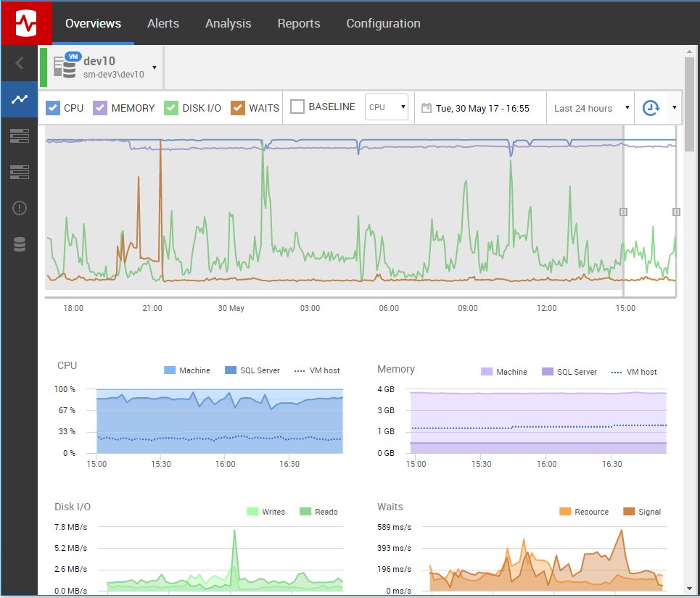
Task: Open the Last 24 hours dropdown
Action: coord(590,108)
